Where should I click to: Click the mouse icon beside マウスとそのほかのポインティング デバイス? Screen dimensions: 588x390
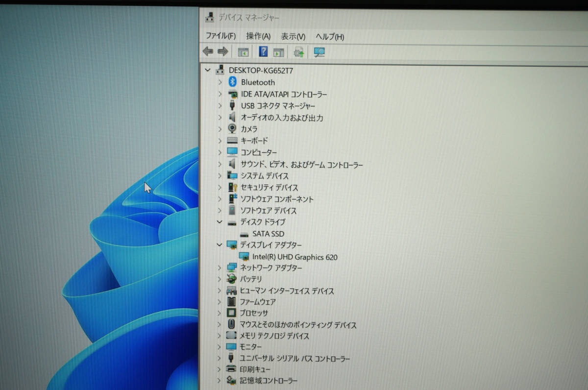[231, 324]
